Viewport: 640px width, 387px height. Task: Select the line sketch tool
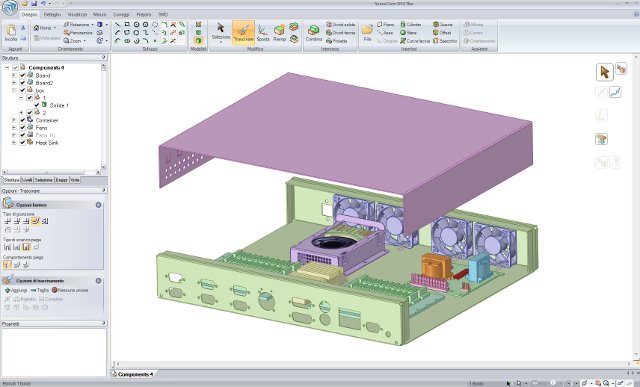118,24
